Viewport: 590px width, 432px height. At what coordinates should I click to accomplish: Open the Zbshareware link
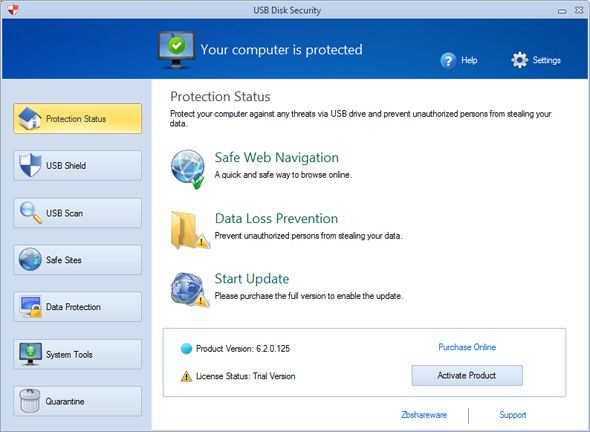coord(424,415)
